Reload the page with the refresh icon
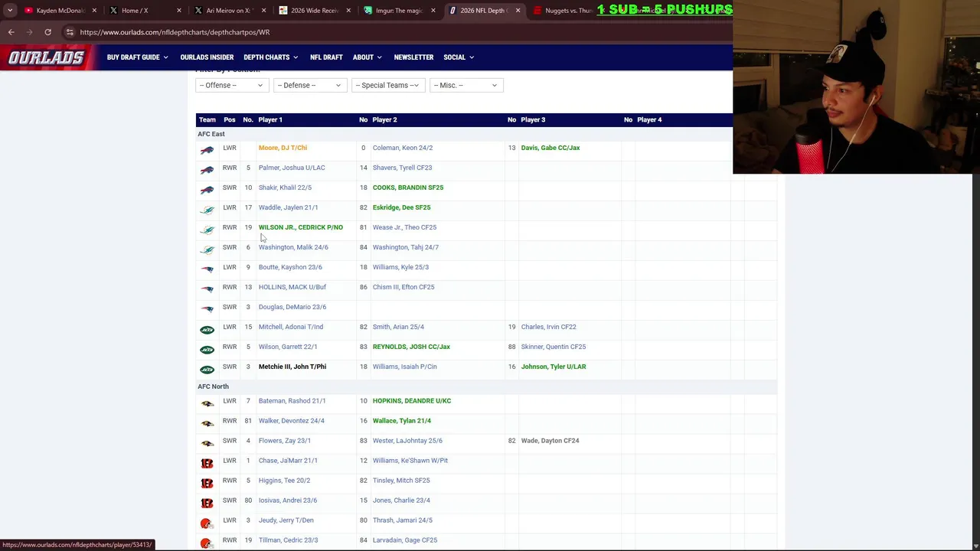The image size is (980, 551). tap(47, 32)
